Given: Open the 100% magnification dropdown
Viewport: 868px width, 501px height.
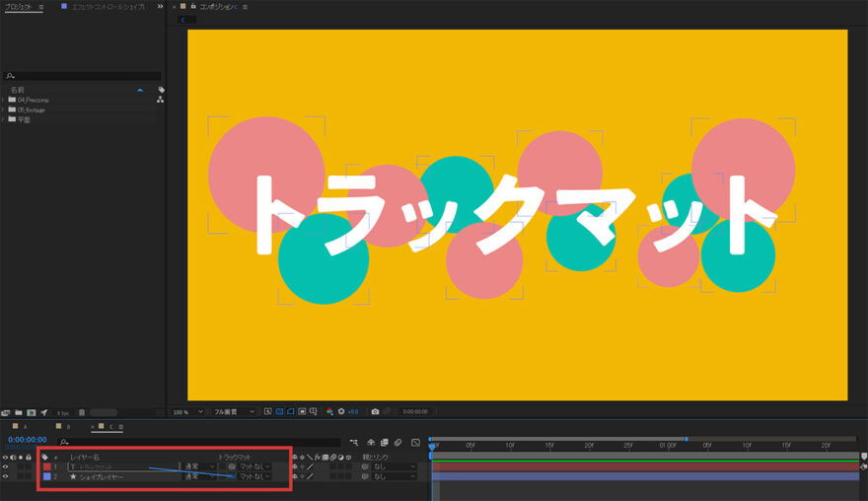Looking at the screenshot, I should click(x=187, y=412).
